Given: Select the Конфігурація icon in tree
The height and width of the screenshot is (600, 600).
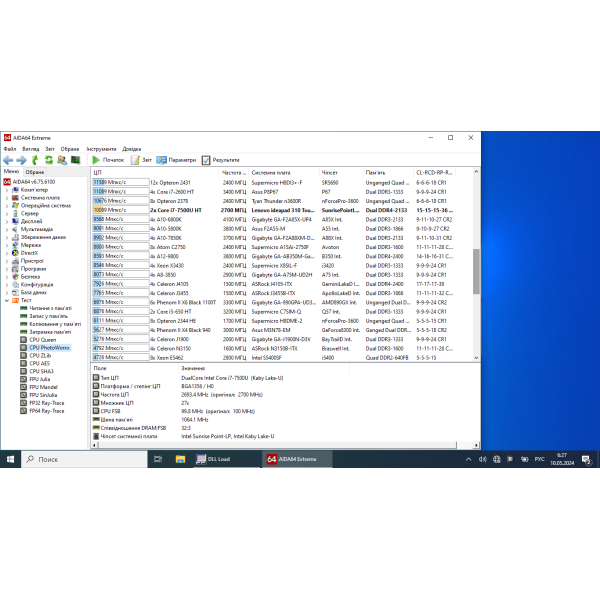Looking at the screenshot, I should coord(15,285).
